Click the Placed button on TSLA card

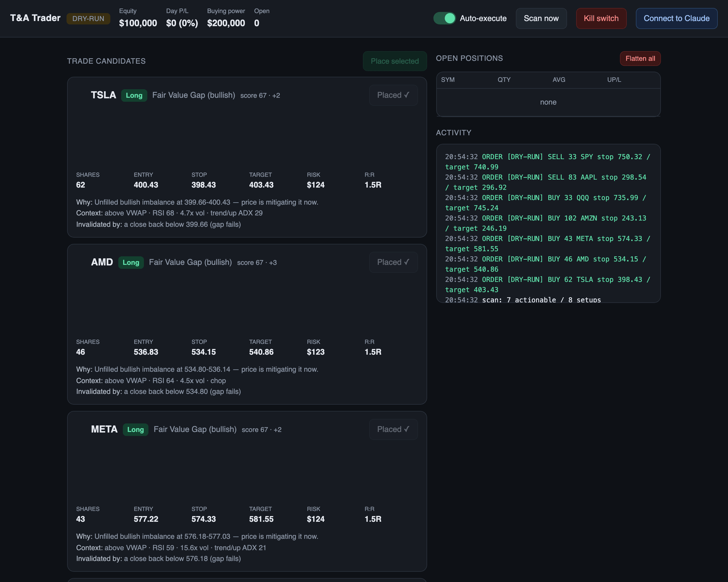tap(393, 95)
